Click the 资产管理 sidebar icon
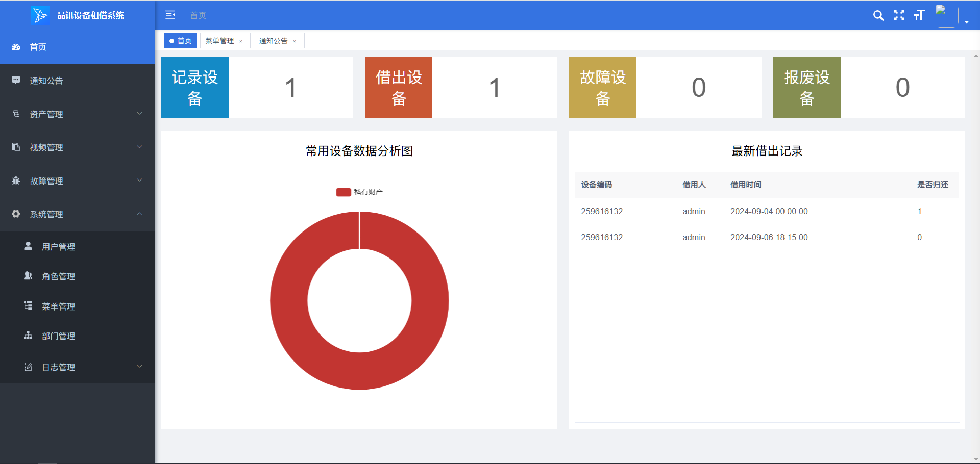 [16, 114]
